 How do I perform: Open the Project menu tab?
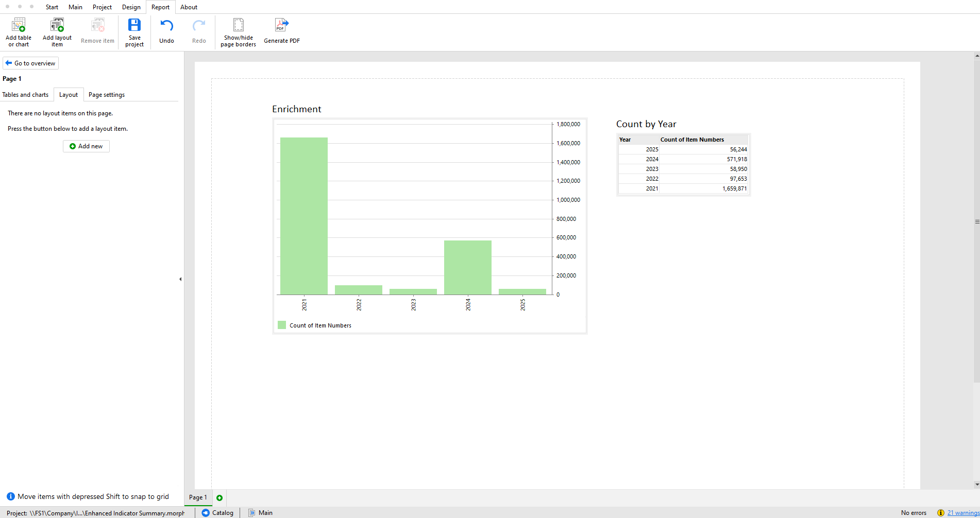[102, 7]
